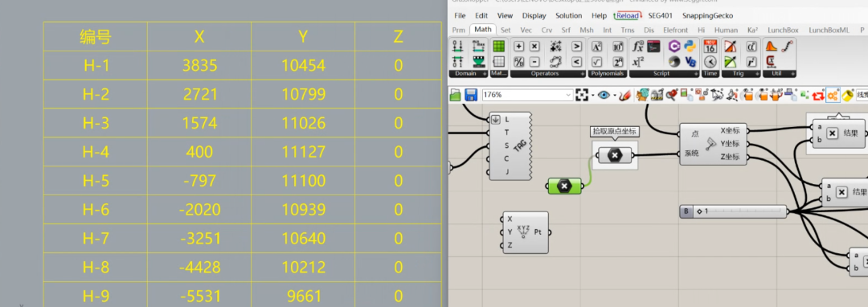Choose the Multiplication operator icon

534,47
